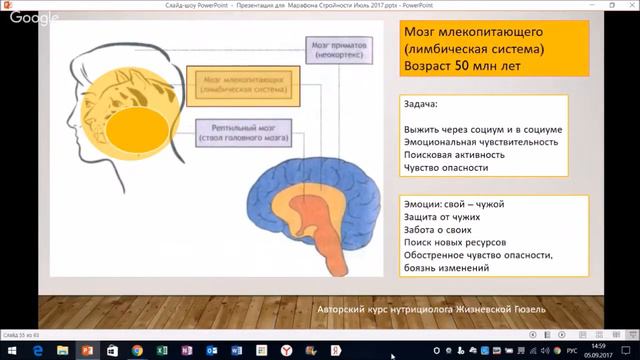Viewport: 640px width, 360px height.
Task: Open the Yandex search square Я icon
Action: pyautogui.click(x=336, y=351)
